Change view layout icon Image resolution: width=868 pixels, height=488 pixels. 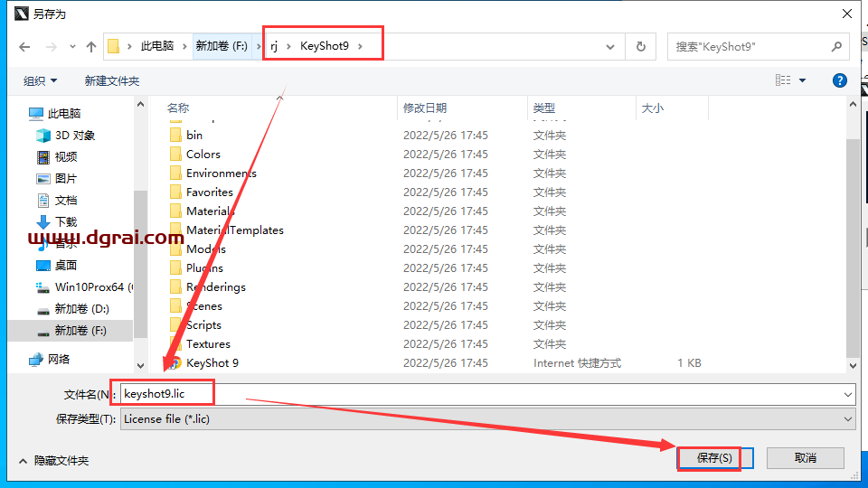click(783, 80)
